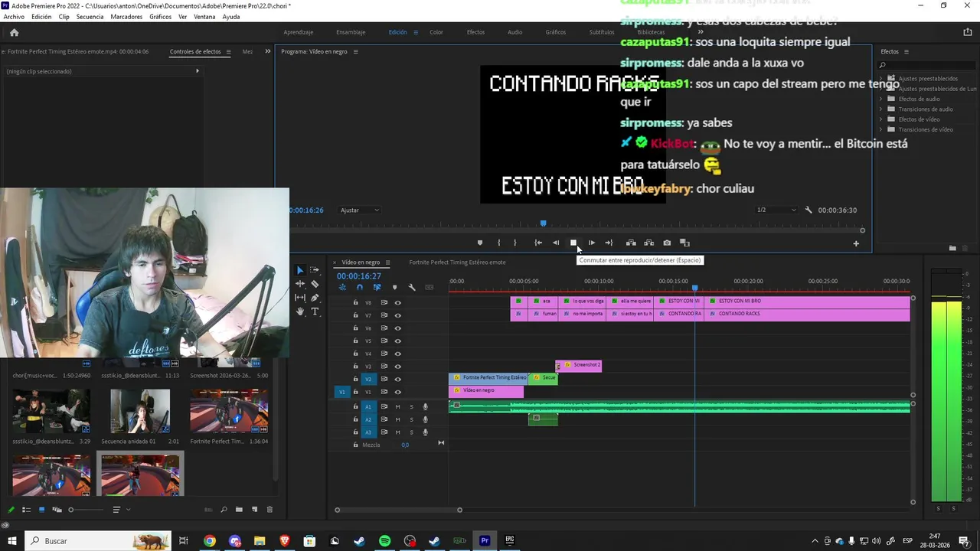The width and height of the screenshot is (980, 551).
Task: Select the Razor tool
Action: [315, 284]
